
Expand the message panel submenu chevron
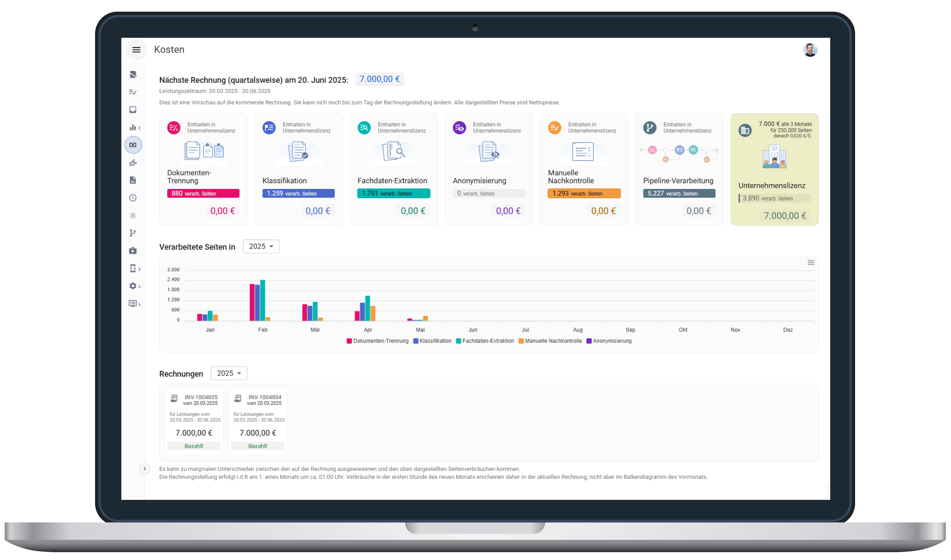(x=140, y=305)
